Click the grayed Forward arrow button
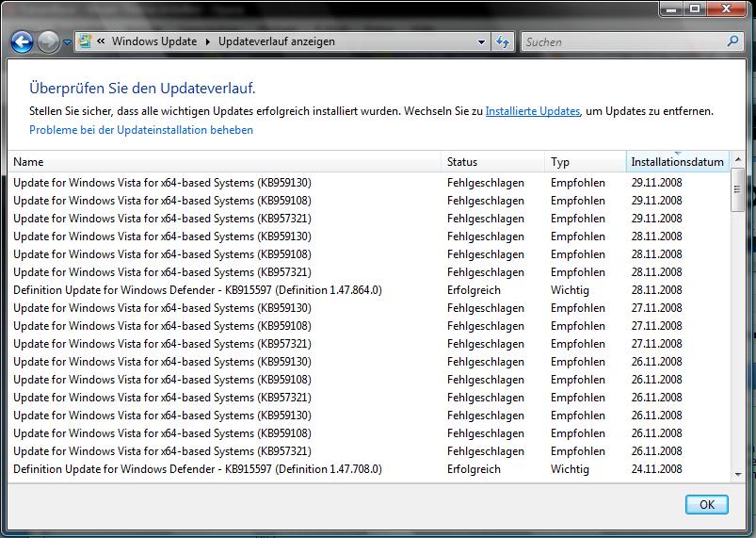The image size is (756, 538). (48, 42)
